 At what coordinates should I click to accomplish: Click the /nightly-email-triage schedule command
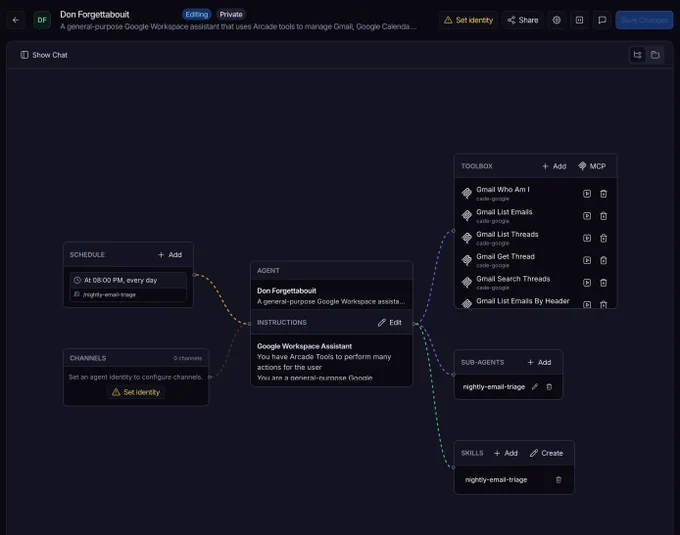pyautogui.click(x=109, y=294)
